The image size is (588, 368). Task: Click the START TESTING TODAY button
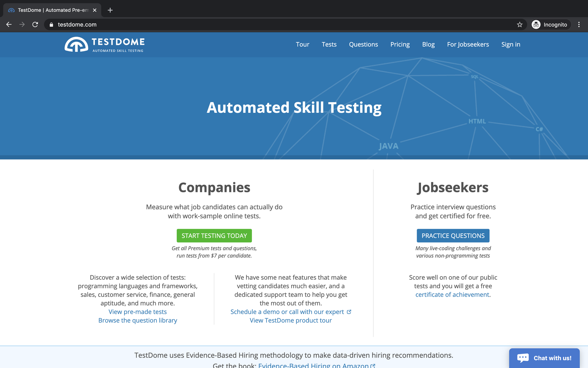(x=214, y=236)
